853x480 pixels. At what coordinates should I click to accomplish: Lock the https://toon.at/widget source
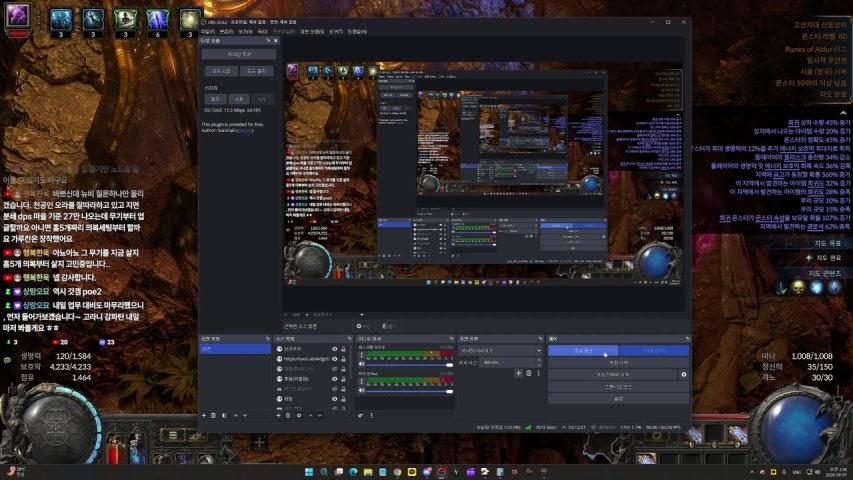pos(343,359)
